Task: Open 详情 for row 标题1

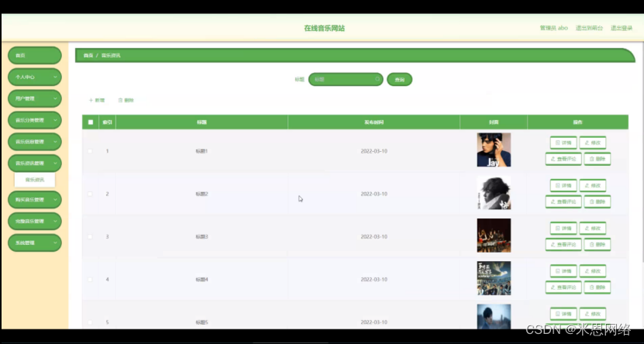Action: pos(563,143)
